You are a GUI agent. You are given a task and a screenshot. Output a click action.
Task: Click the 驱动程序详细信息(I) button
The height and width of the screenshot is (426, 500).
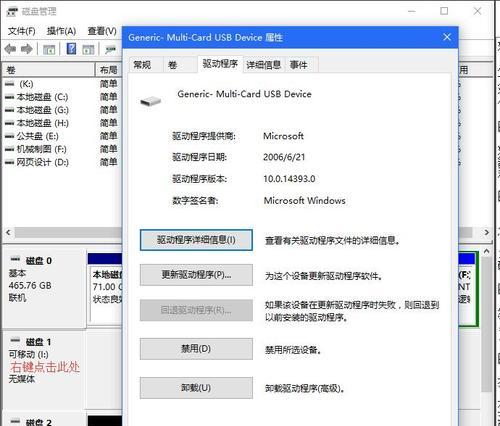196,240
